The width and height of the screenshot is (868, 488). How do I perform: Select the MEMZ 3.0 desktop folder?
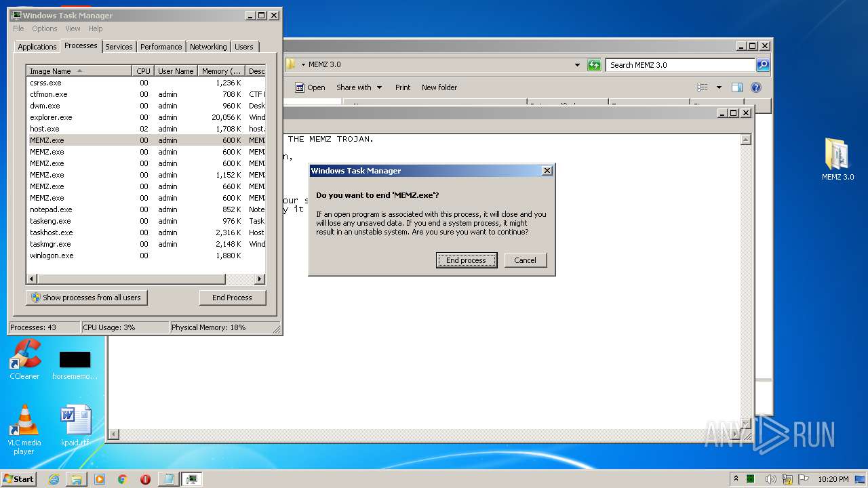(x=837, y=159)
